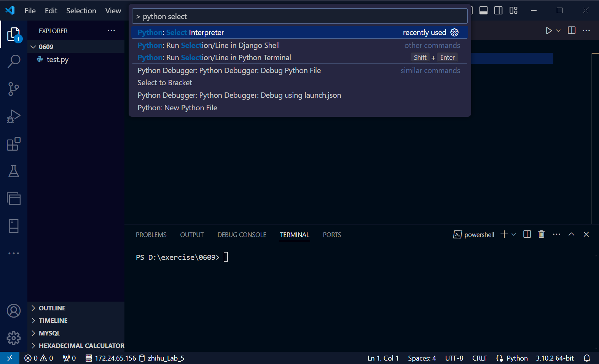Screen dimensions: 599x364
Task: Open Explorer Views and More Actions ellipsis
Action: 111,30
